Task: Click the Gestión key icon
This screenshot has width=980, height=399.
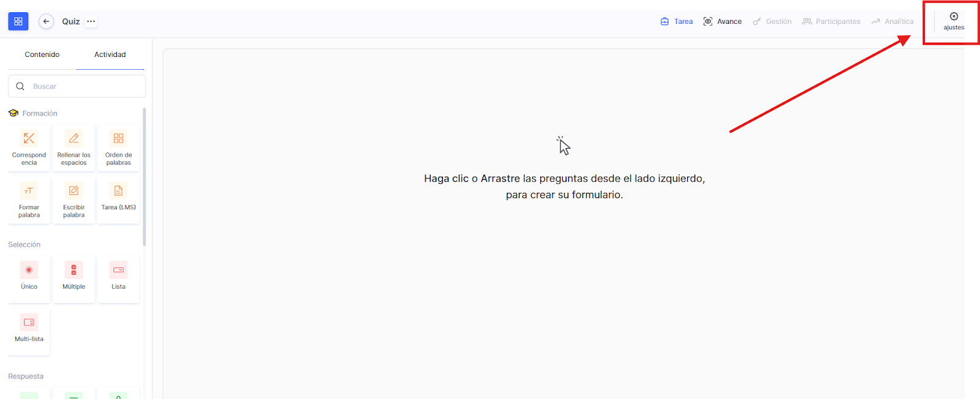Action: pos(757,21)
